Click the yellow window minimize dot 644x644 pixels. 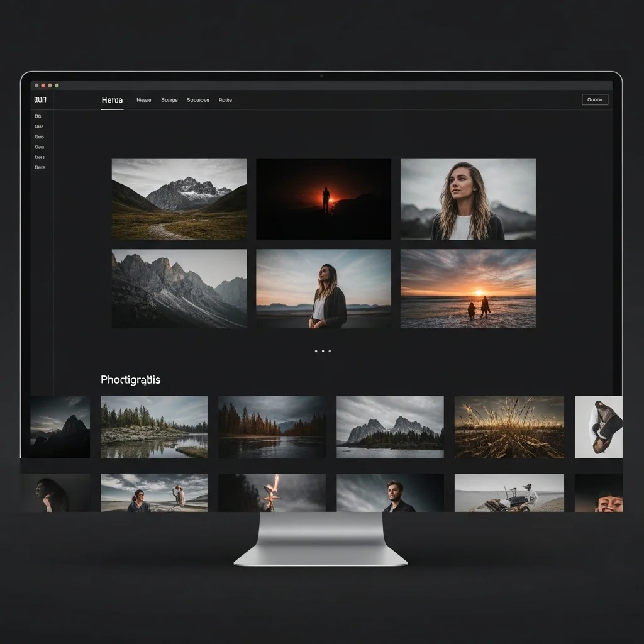pos(50,85)
